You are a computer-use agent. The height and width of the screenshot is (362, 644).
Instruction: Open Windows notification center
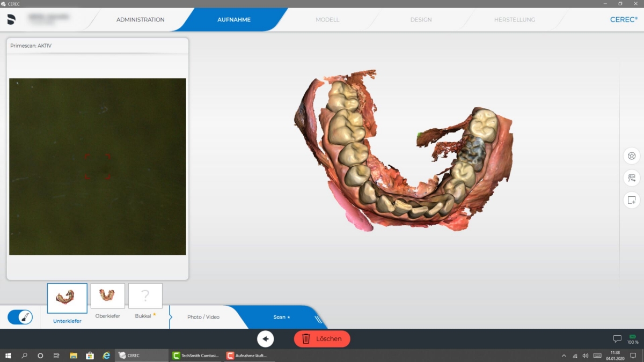tap(634, 356)
